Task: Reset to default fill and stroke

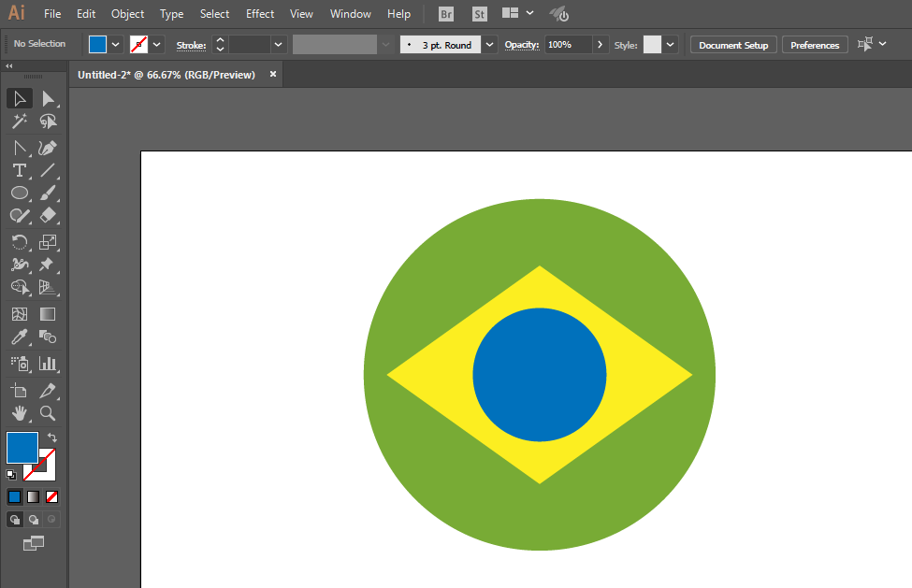Action: coord(11,475)
